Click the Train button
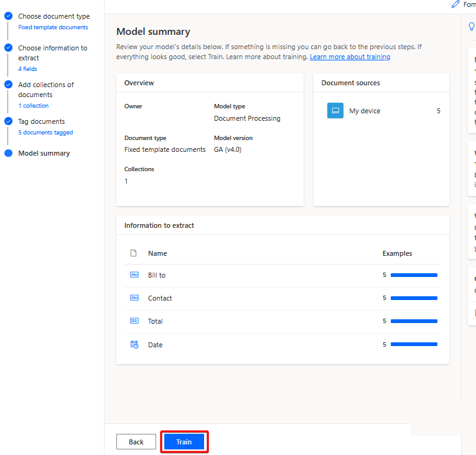Viewport: 476px width, 455px height. 184,442
